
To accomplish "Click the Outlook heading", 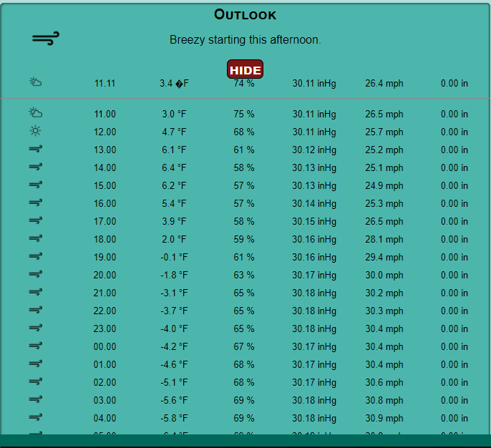I will 245,15.
